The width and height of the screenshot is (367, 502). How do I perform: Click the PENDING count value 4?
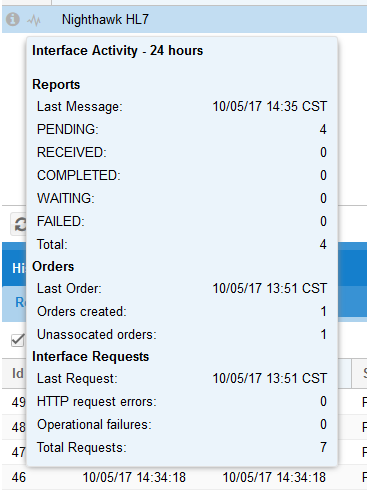pos(323,129)
